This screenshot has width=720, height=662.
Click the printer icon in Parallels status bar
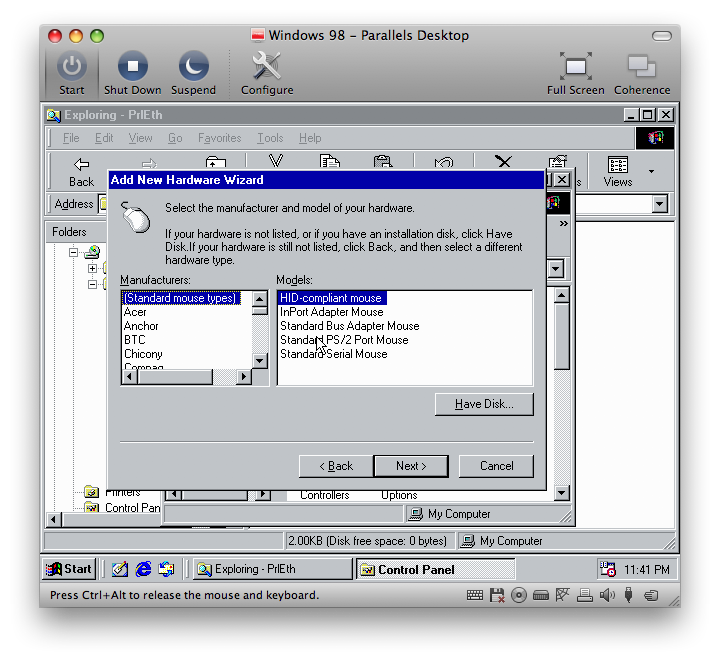tap(585, 595)
